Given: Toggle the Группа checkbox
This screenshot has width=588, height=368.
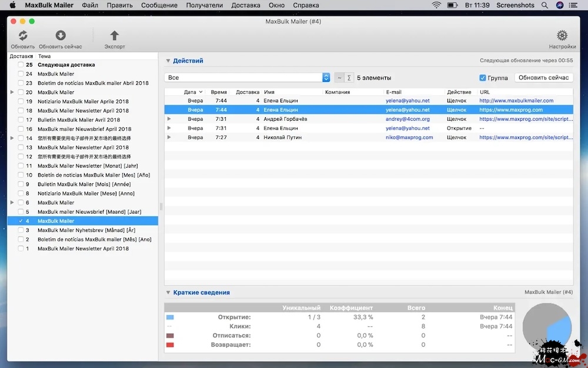Looking at the screenshot, I should (483, 78).
